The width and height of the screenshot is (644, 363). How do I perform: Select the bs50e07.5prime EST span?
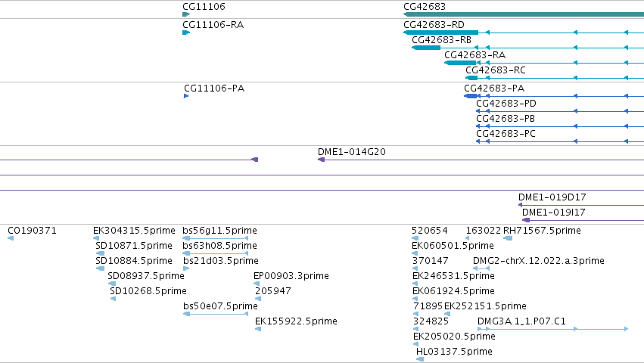(215, 314)
